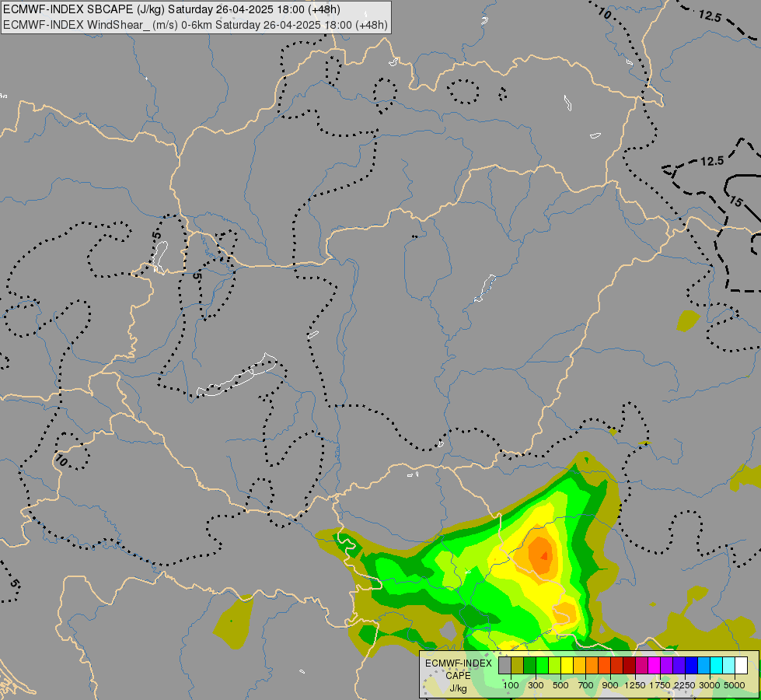Click the 15 contour label on the map
761x700 pixels.
coord(736,201)
